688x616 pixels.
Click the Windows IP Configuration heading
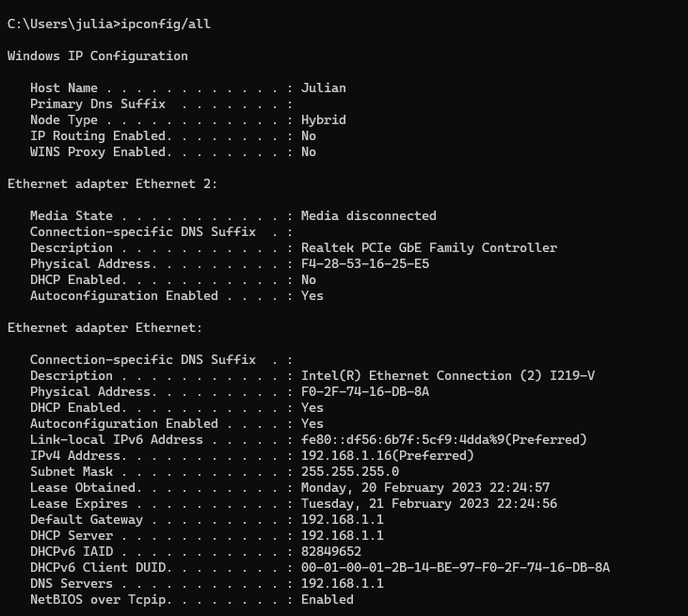click(x=97, y=55)
